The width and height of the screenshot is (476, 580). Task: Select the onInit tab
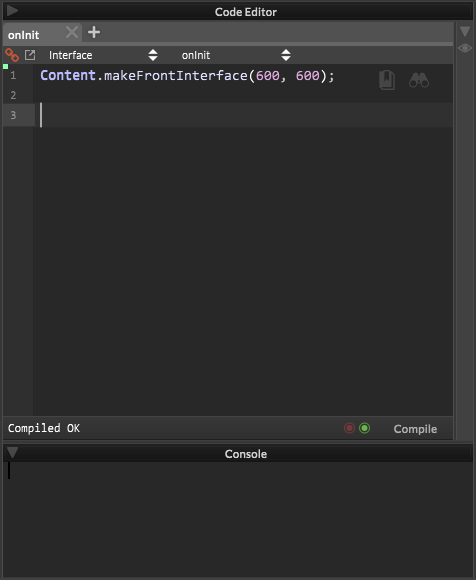(x=24, y=35)
